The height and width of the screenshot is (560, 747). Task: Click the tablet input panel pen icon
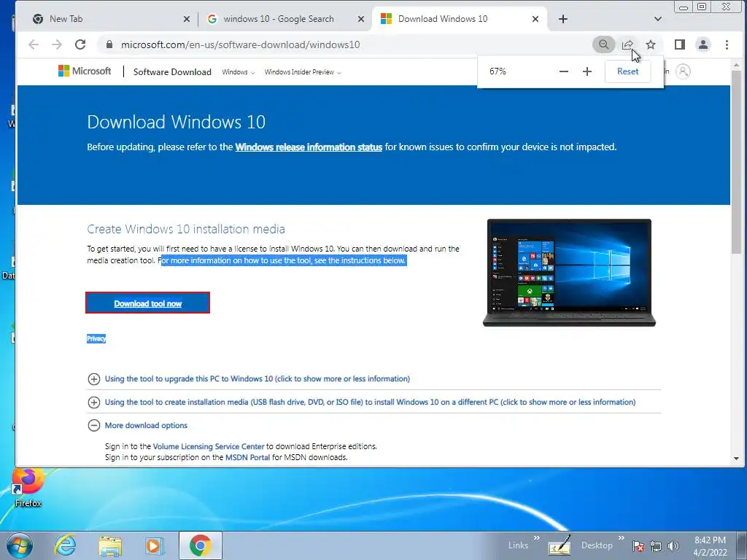coord(560,545)
